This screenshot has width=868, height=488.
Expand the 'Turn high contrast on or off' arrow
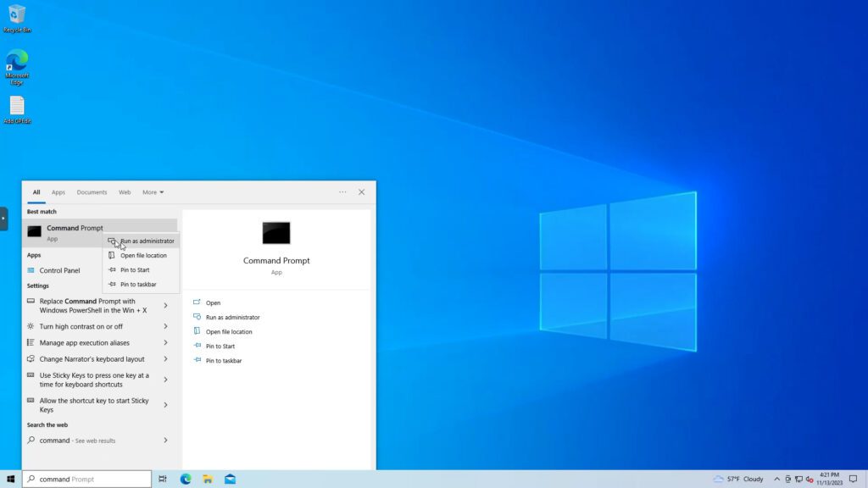165,326
